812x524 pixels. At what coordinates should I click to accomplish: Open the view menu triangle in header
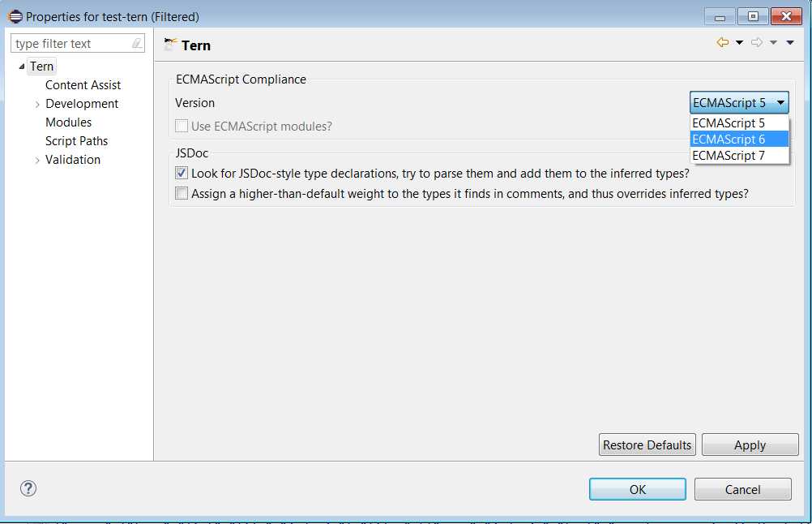[790, 43]
